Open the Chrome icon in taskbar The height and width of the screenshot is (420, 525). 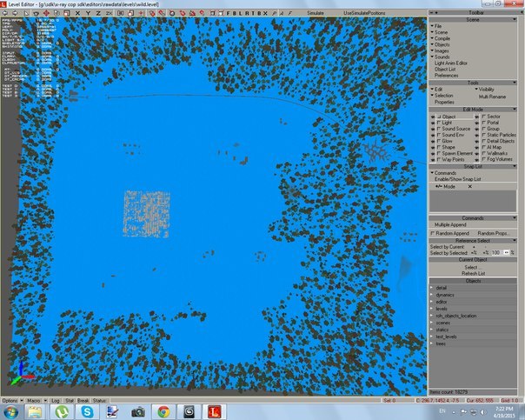coord(163,411)
